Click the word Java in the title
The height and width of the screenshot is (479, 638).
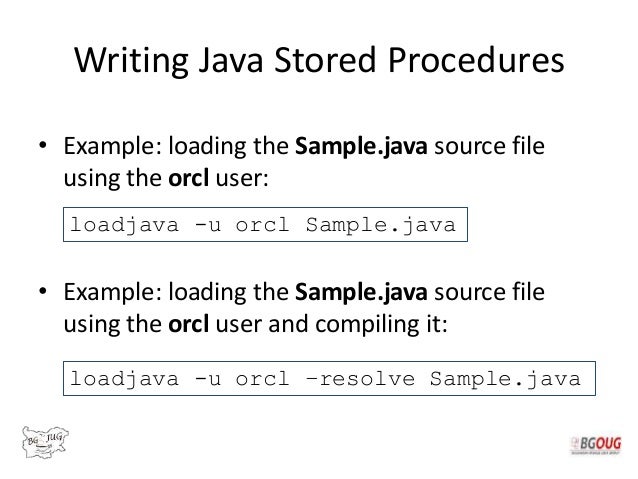(x=231, y=60)
